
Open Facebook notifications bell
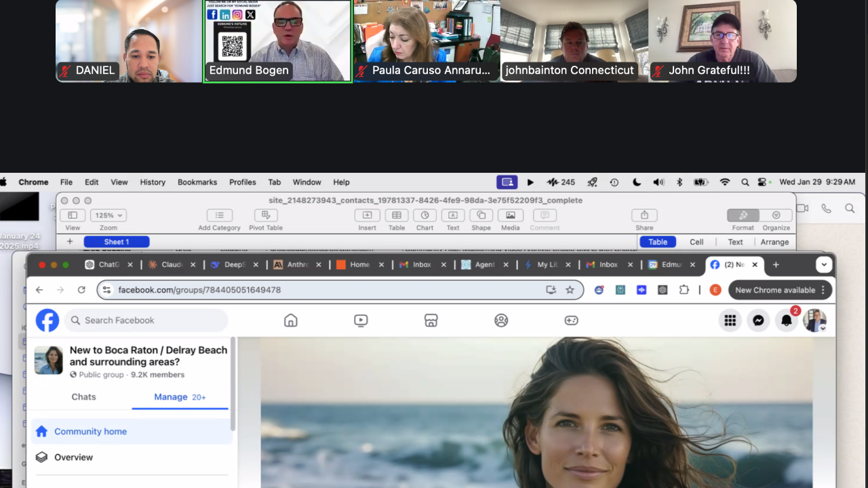click(x=787, y=321)
